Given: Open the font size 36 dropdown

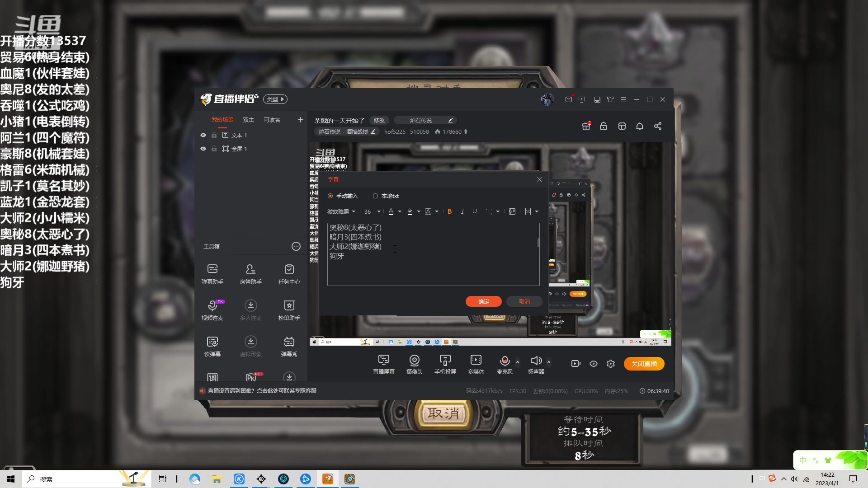Looking at the screenshot, I should click(373, 211).
